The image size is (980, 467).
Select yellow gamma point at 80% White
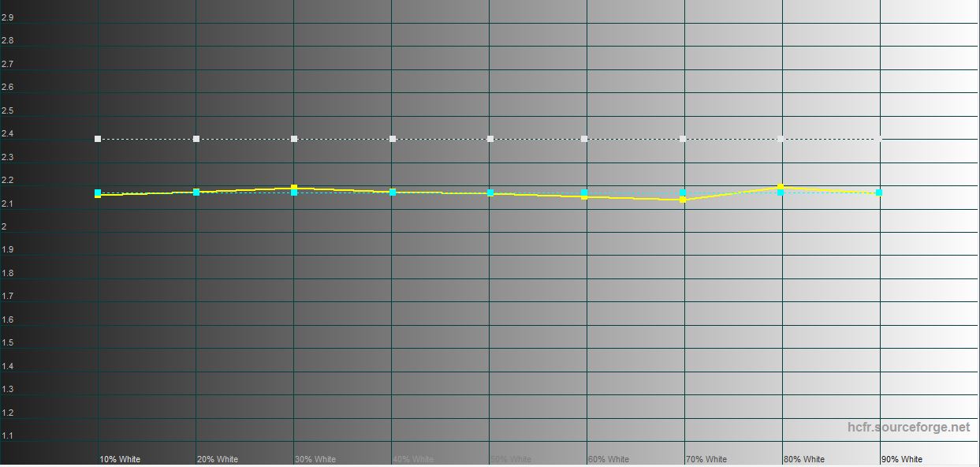pos(781,187)
